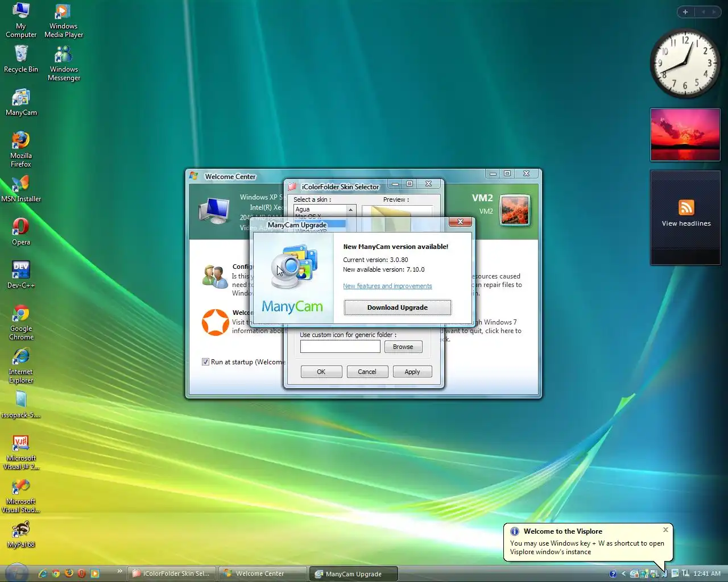The width and height of the screenshot is (728, 582).
Task: Expand hidden quick launch items chevron
Action: point(119,571)
